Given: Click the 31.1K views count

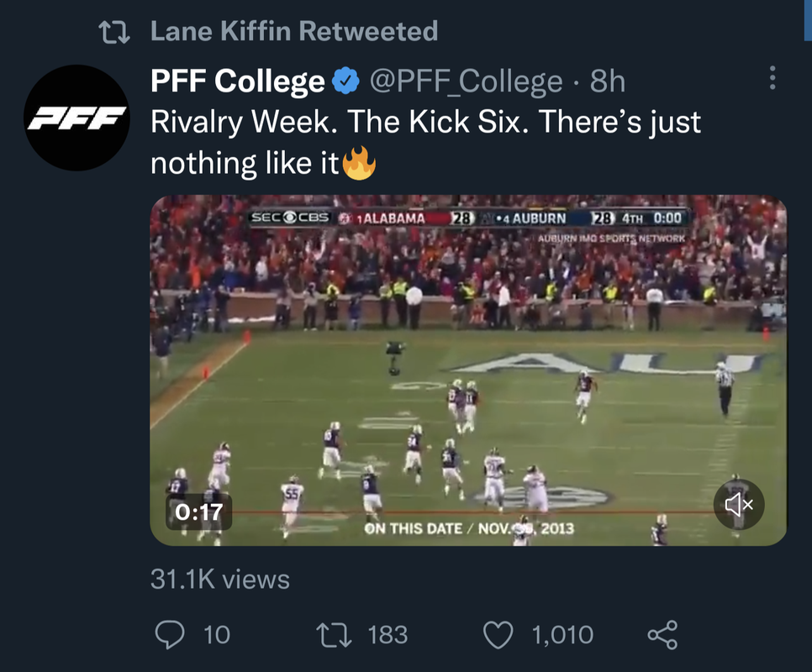Looking at the screenshot, I should pos(219,580).
